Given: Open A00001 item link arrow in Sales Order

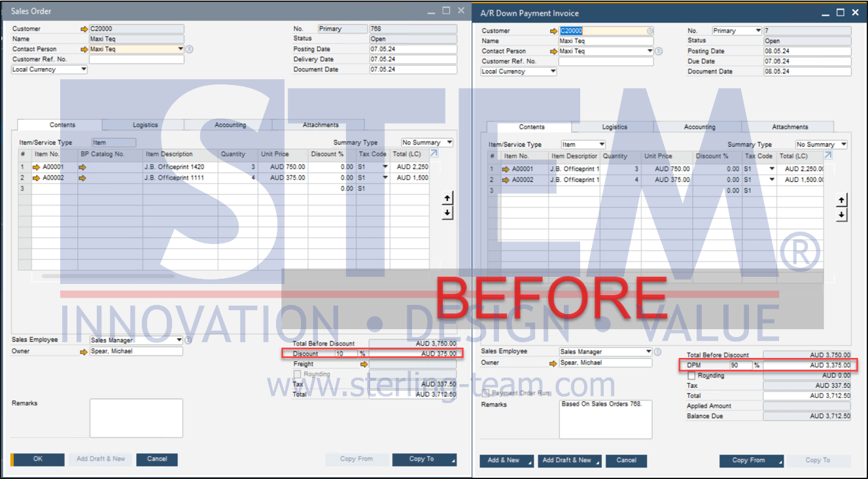Looking at the screenshot, I should [37, 167].
